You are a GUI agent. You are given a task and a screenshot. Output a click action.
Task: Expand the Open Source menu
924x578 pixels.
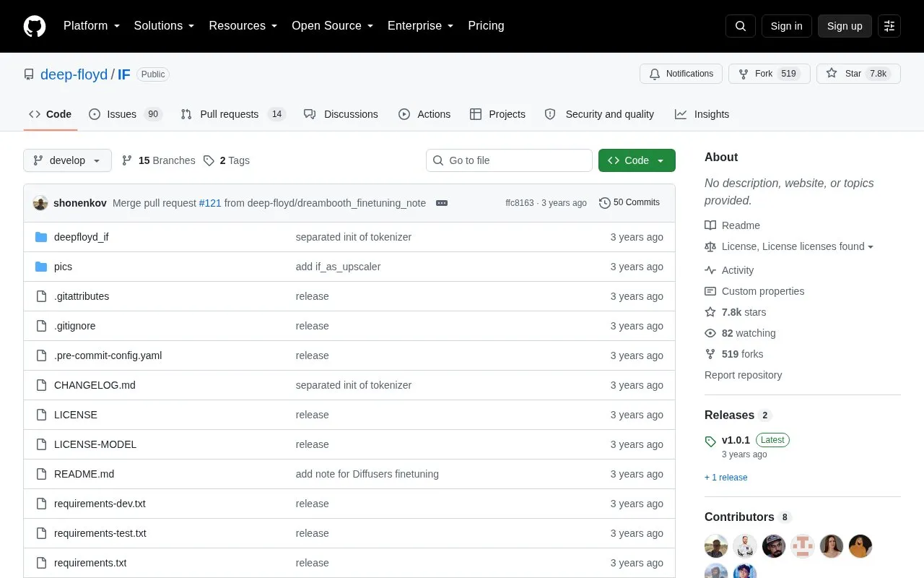[x=333, y=26]
